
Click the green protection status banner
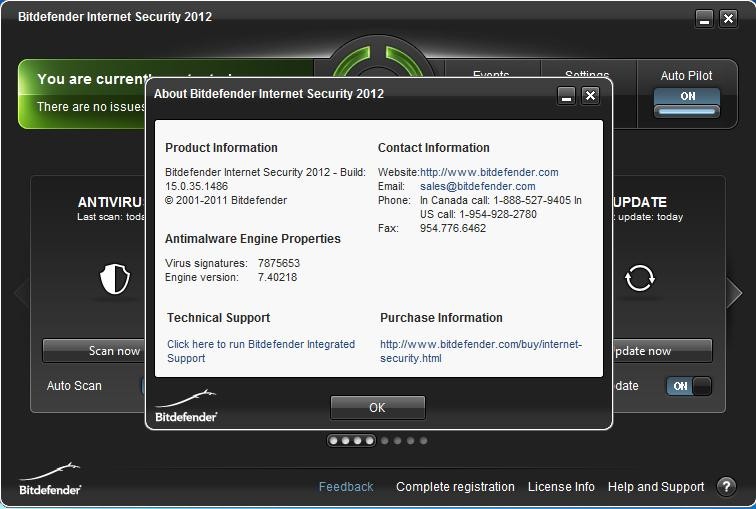166,94
